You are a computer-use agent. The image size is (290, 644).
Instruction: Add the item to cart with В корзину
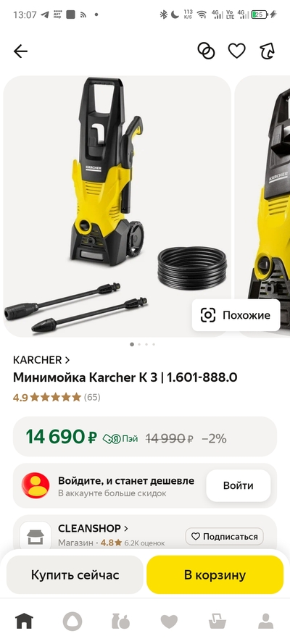(x=215, y=574)
